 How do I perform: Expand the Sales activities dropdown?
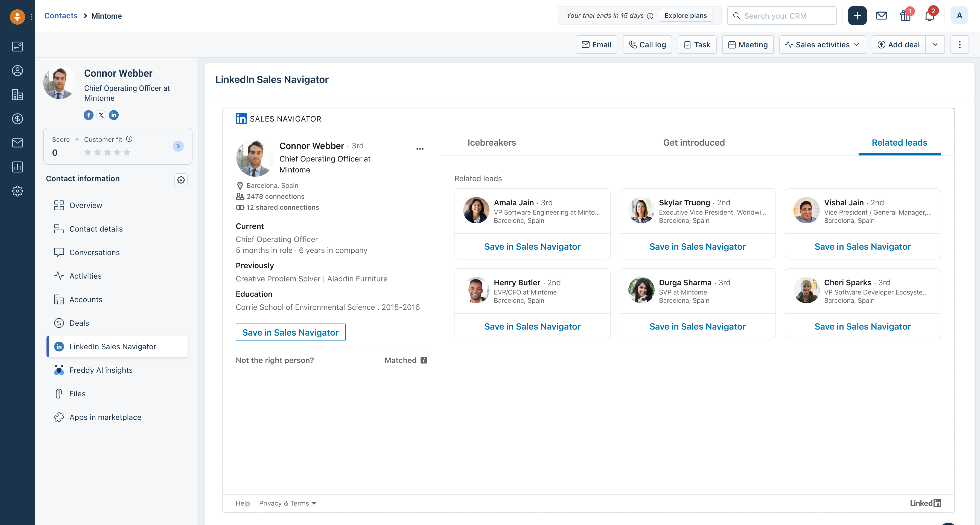click(x=822, y=45)
